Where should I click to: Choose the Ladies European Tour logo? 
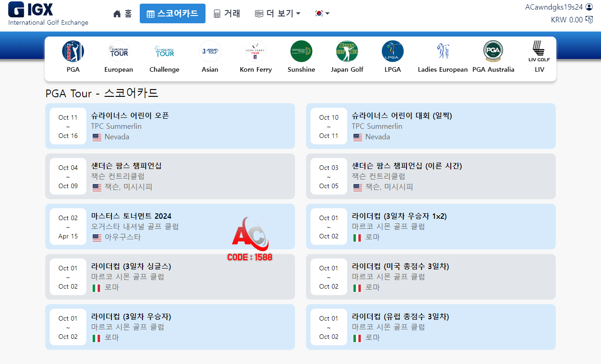pos(443,51)
